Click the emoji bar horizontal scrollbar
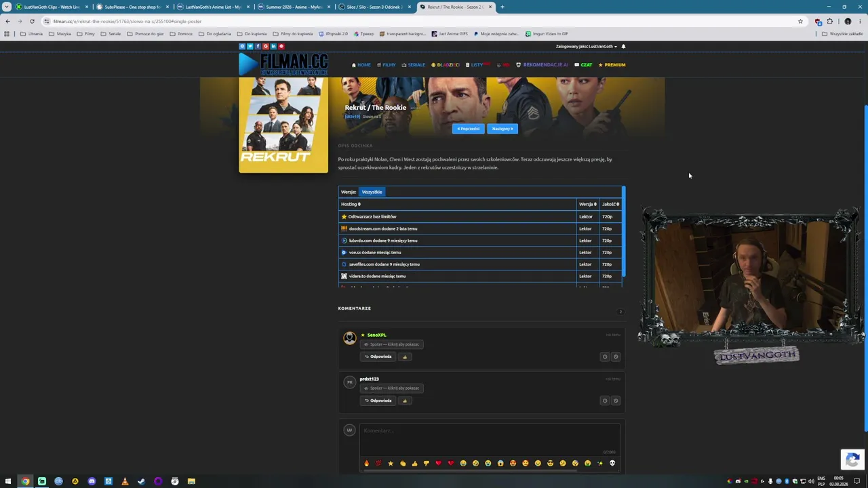The image size is (868, 488). [x=471, y=470]
